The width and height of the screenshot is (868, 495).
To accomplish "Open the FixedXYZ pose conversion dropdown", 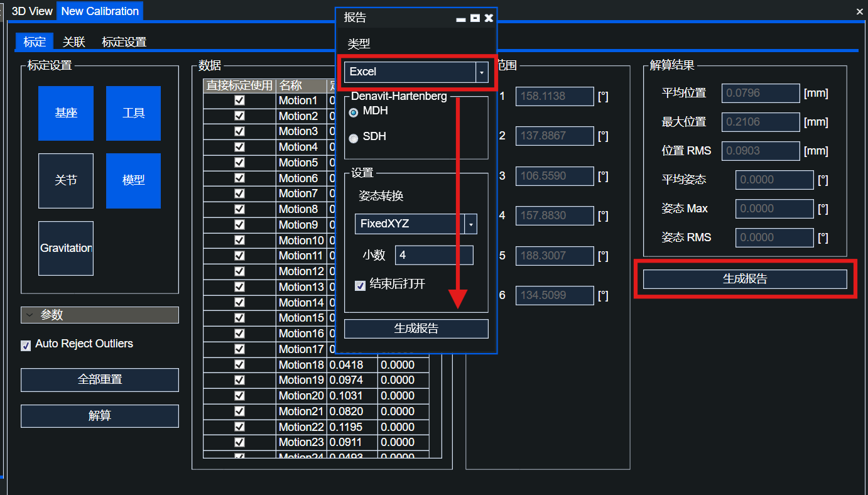I will coord(470,224).
